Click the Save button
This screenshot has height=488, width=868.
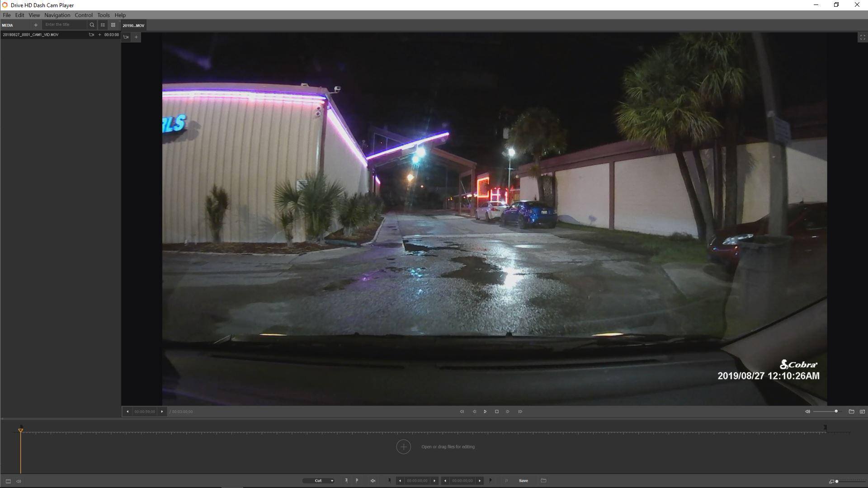tap(523, 481)
